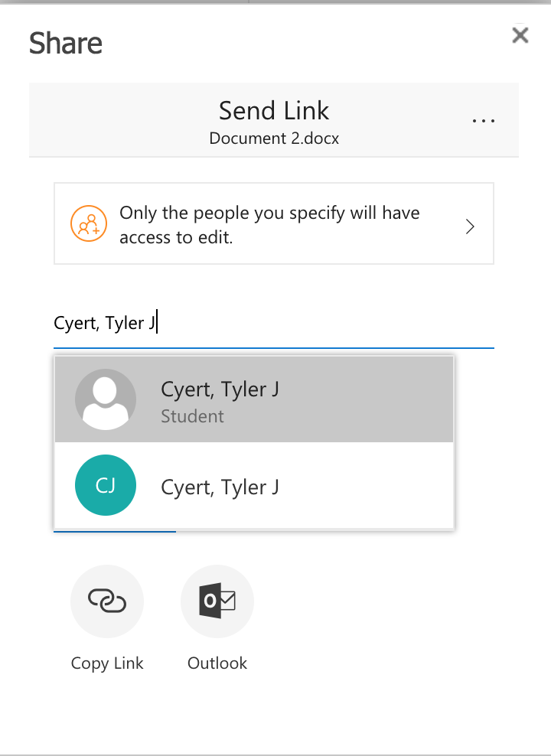Click the 'Student' subtitle in suggestions
The width and height of the screenshot is (551, 756).
(192, 417)
